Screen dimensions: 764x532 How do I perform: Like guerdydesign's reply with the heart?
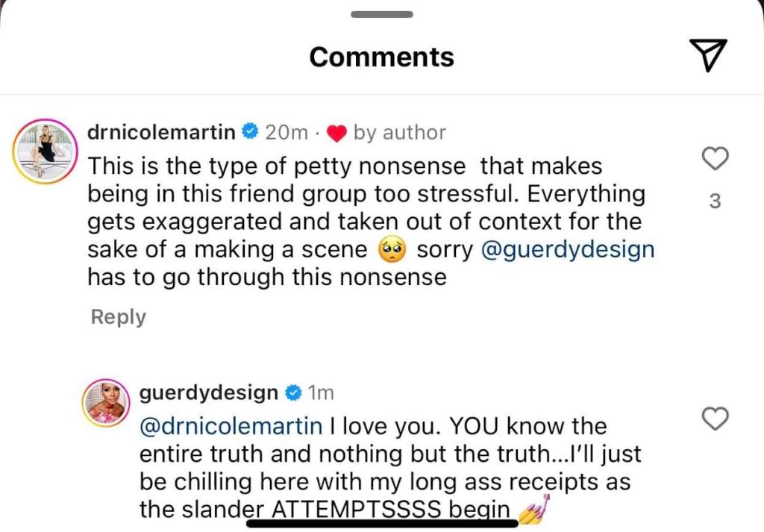[716, 419]
